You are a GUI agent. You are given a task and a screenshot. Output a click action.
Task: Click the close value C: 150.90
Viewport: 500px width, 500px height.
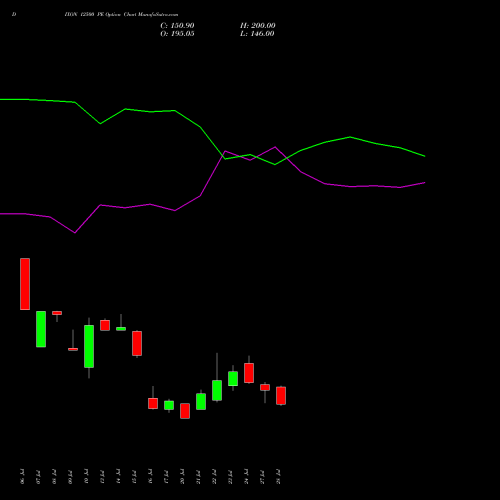point(177,26)
